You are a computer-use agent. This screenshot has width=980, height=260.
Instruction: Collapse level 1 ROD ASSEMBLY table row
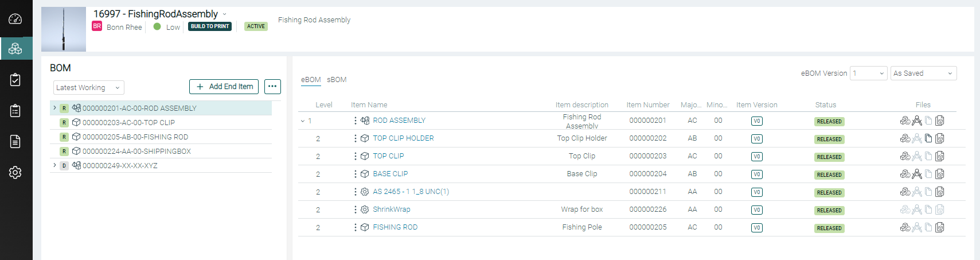click(x=303, y=121)
